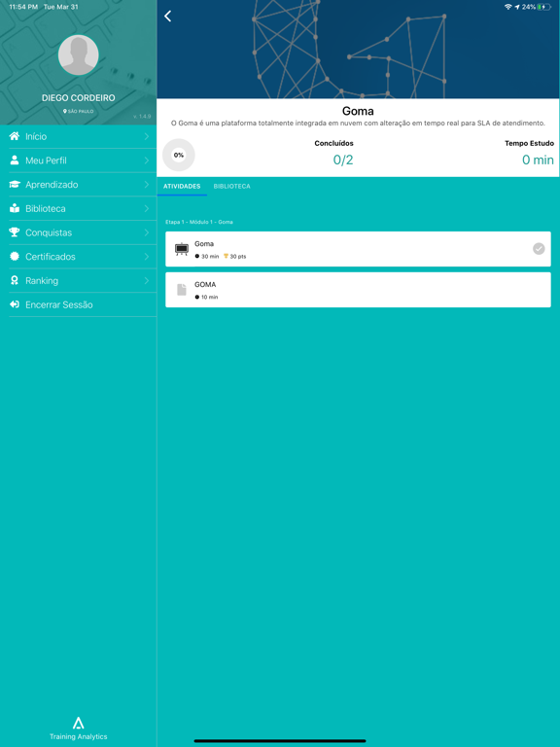Click the badge icon beside Certificados
Screen dimensions: 560x747
coord(15,257)
